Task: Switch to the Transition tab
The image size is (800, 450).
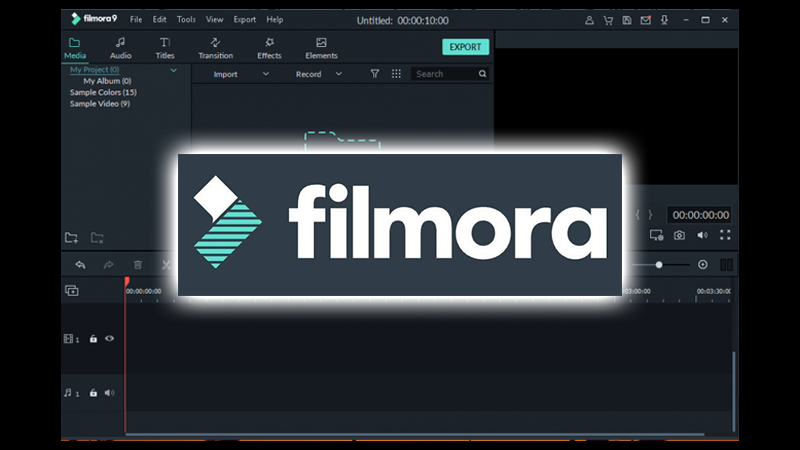Action: [215, 48]
